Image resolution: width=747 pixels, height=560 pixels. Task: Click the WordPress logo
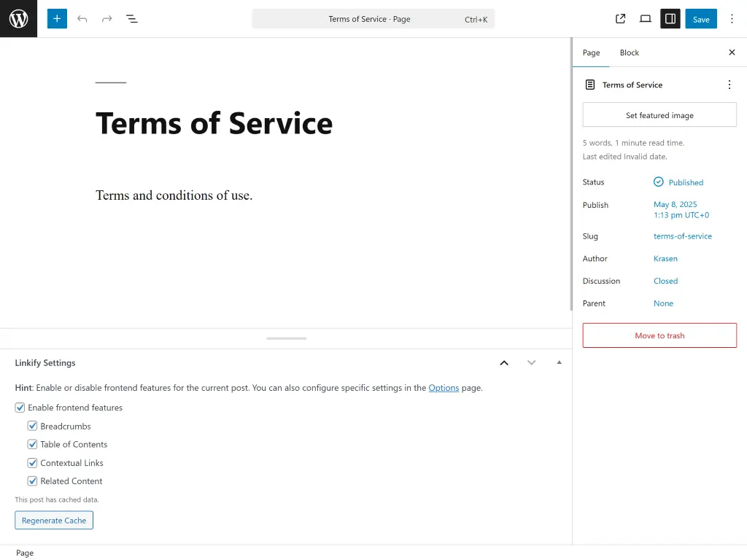(18, 18)
